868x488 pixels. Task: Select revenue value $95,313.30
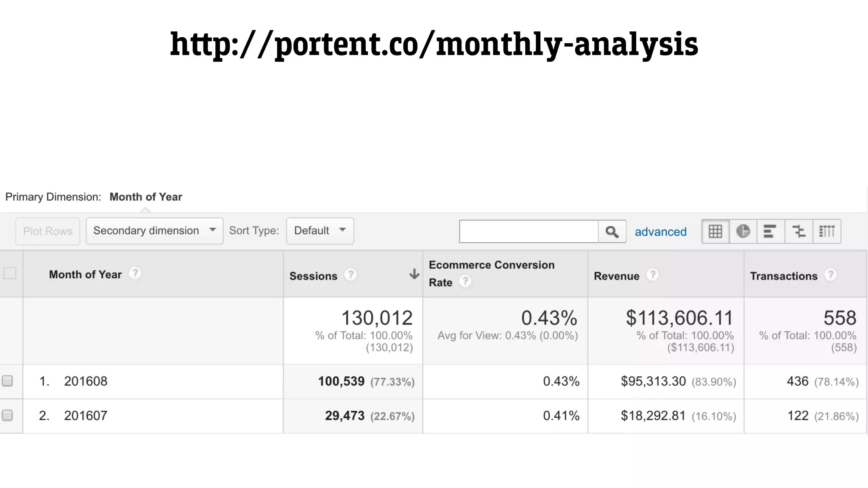point(653,381)
